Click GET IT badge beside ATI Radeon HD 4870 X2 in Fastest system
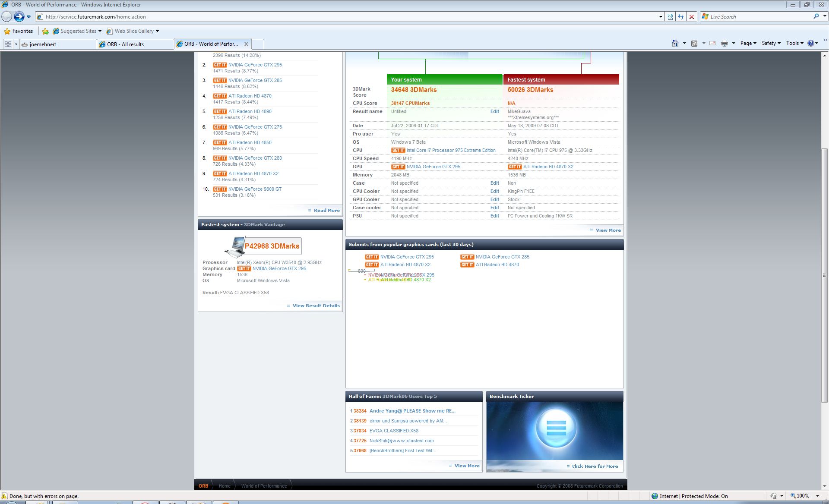829x504 pixels. click(x=515, y=167)
